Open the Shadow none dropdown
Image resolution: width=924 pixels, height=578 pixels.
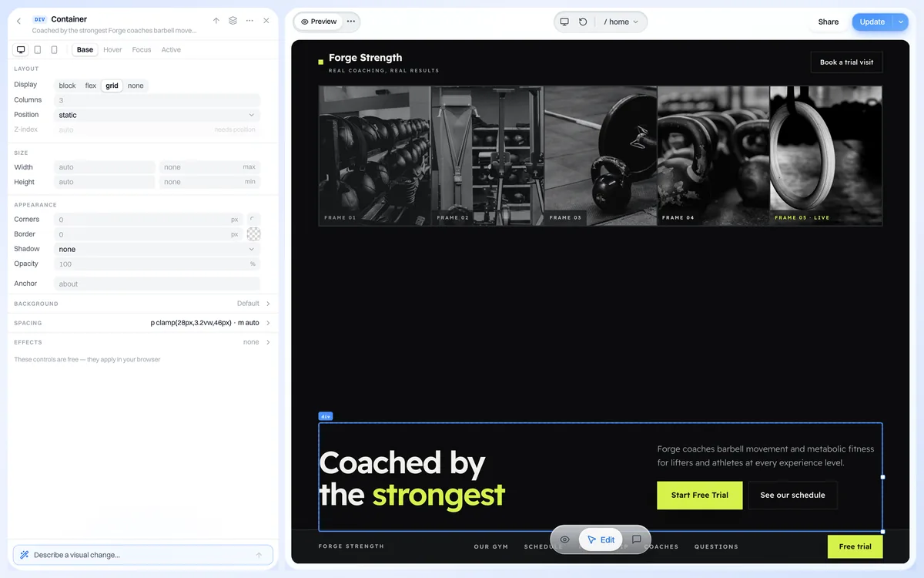click(157, 249)
